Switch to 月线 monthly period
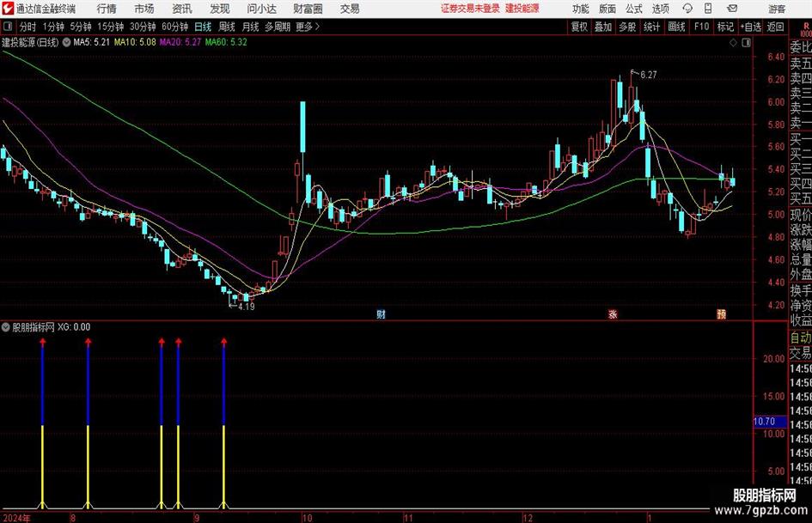The height and width of the screenshot is (523, 812). 251,27
